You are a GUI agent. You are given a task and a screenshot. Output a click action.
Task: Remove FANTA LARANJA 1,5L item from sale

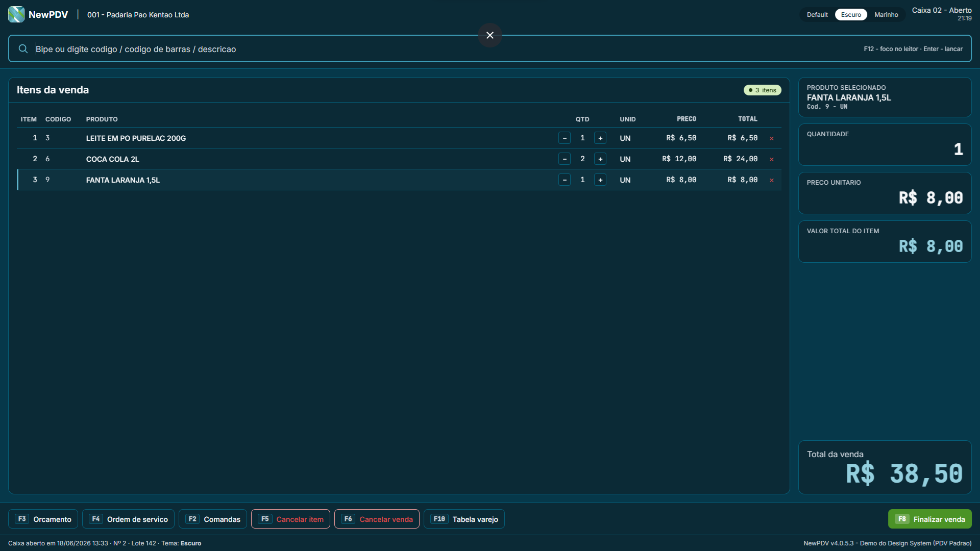point(772,180)
